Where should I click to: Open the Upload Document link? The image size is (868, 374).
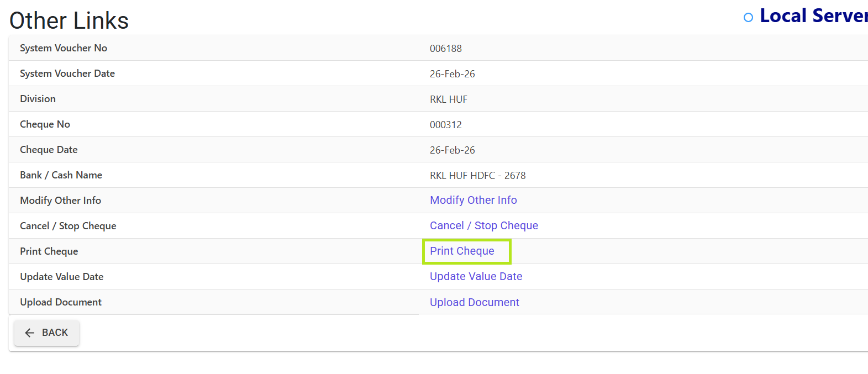pos(475,302)
